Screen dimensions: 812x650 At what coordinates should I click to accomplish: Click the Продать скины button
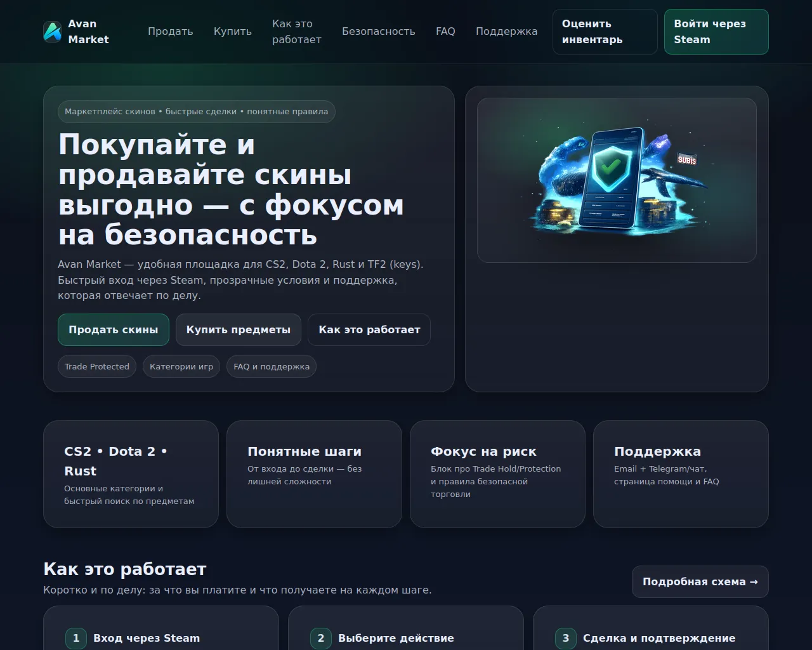pyautogui.click(x=113, y=330)
